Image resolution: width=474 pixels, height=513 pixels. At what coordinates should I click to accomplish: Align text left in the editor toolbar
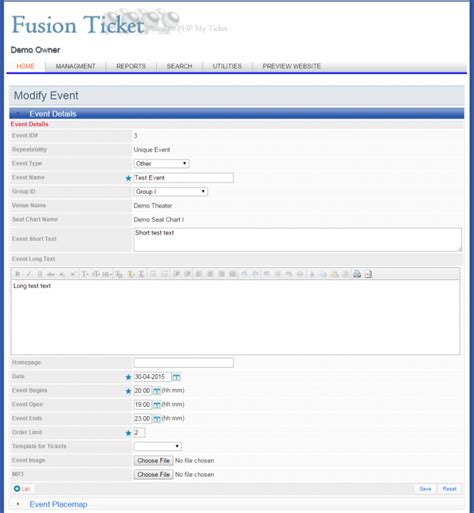[199, 274]
